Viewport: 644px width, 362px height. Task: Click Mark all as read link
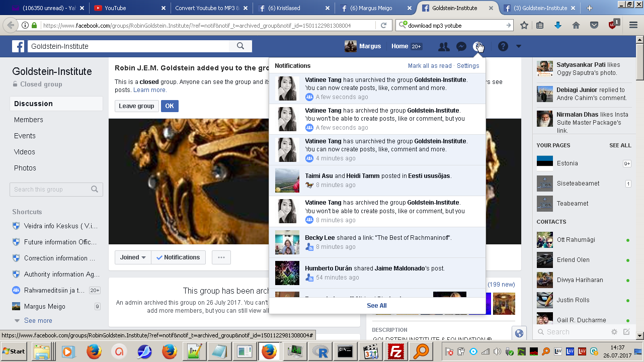(430, 66)
